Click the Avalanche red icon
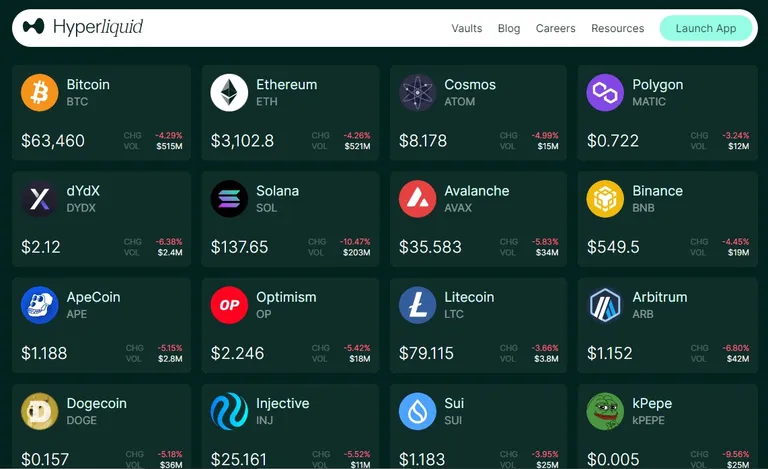Image resolution: width=768 pixels, height=469 pixels. (417, 199)
